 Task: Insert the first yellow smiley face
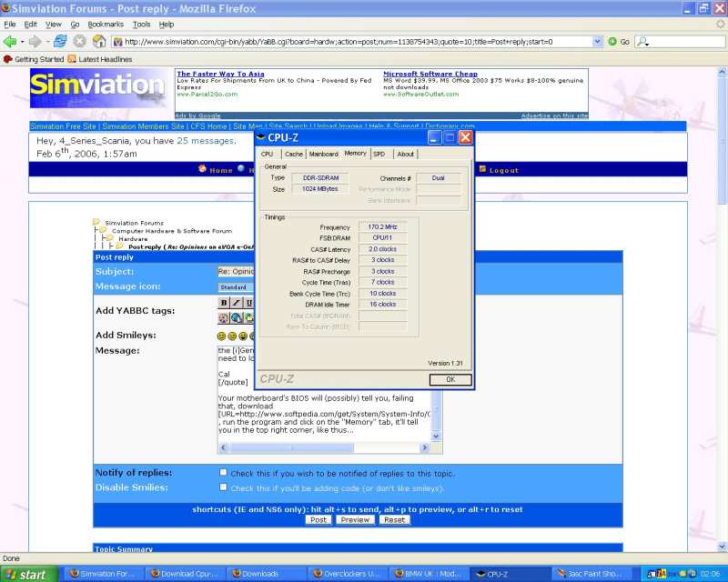click(x=223, y=336)
